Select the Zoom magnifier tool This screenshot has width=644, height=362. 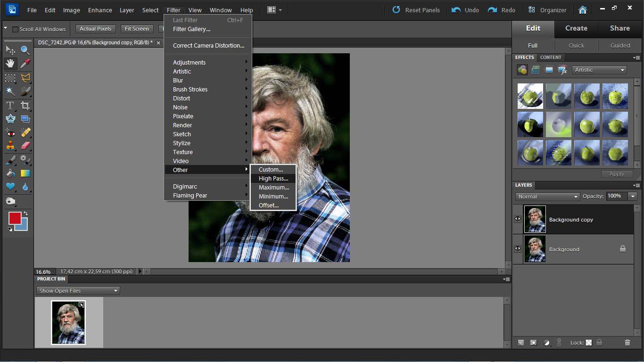tap(25, 50)
